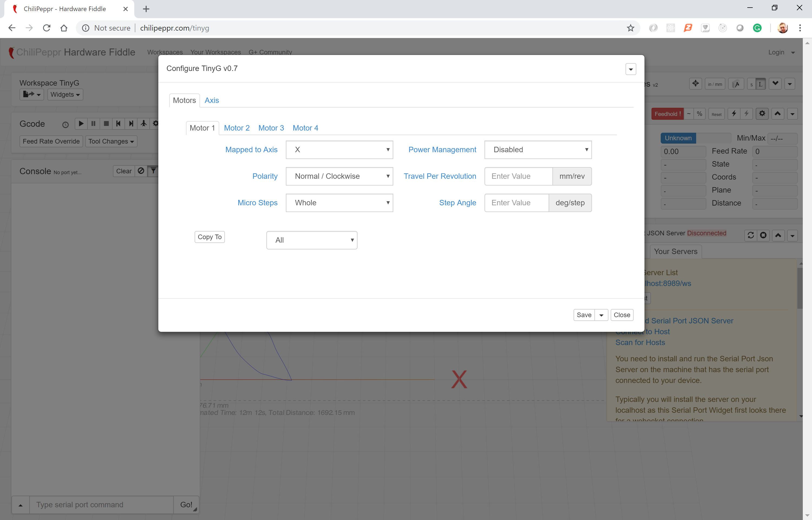The width and height of the screenshot is (812, 520).
Task: Switch to the Axis tab
Action: coord(211,100)
